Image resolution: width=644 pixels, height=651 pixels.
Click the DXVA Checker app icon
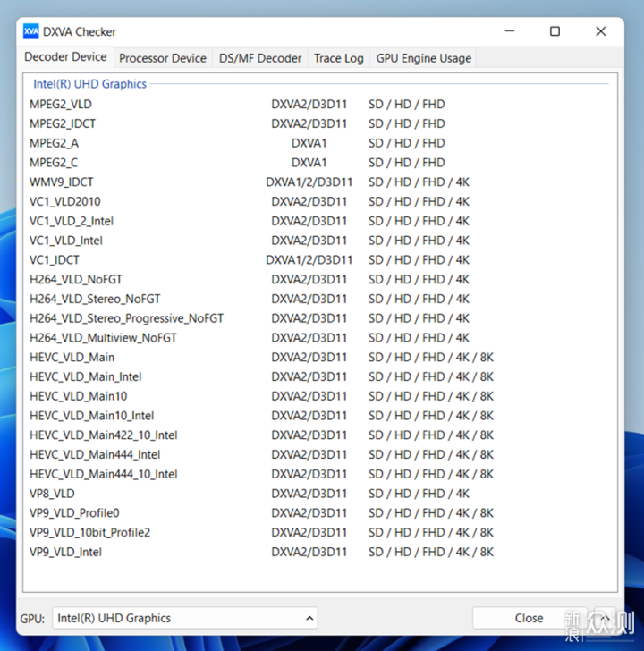(30, 31)
